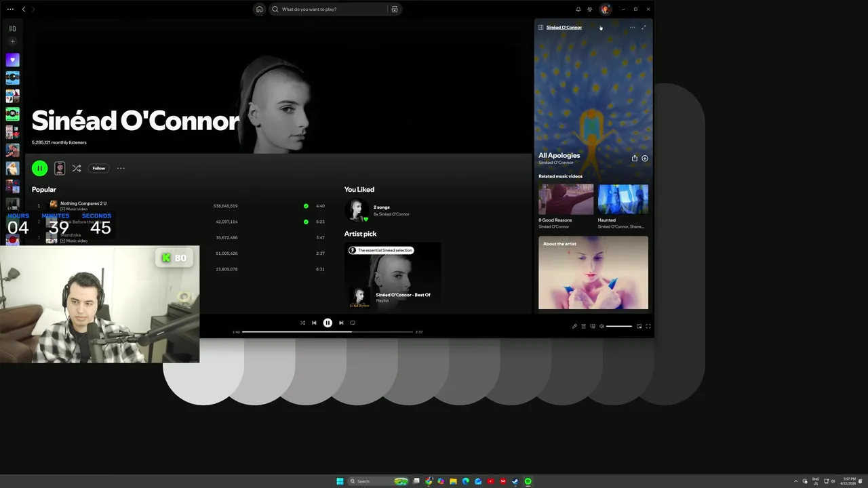Open Spotify from the Windows taskbar
868x488 pixels.
[528, 481]
